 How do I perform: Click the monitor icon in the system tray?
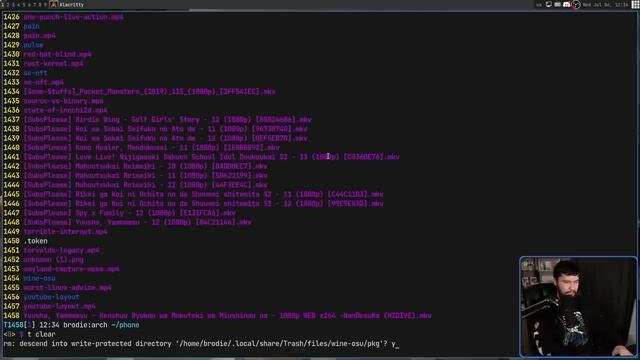tap(549, 4)
